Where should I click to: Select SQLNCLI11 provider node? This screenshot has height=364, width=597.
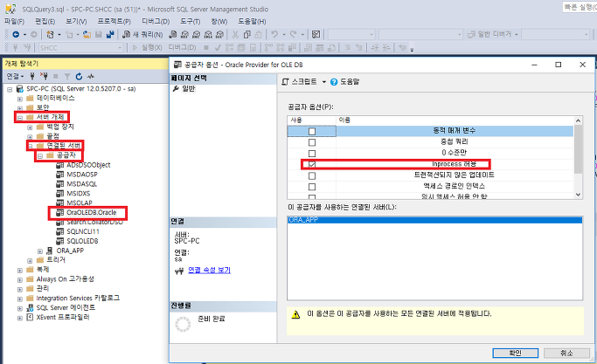(x=83, y=231)
